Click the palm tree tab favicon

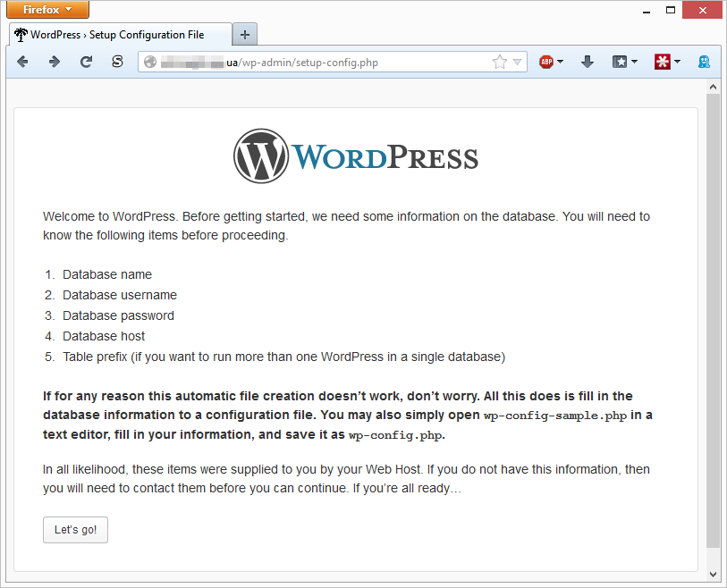pos(21,35)
